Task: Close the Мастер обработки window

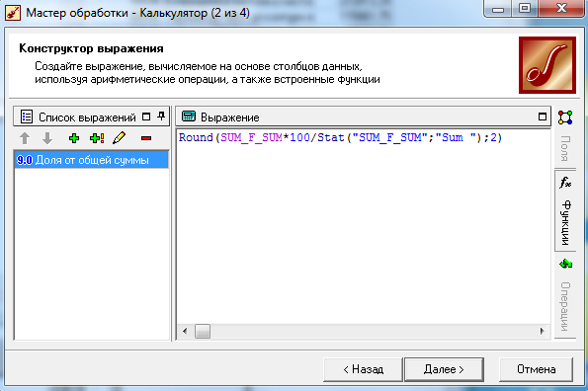Action: 561,8
